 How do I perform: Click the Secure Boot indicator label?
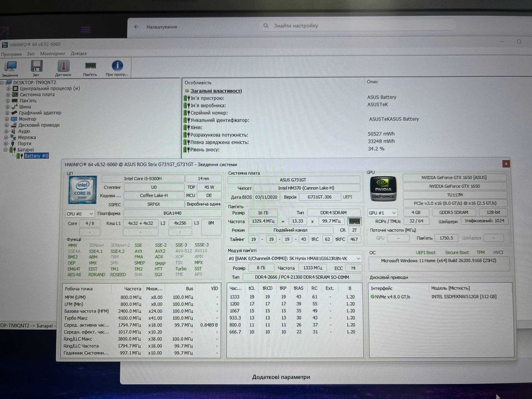[x=457, y=253]
